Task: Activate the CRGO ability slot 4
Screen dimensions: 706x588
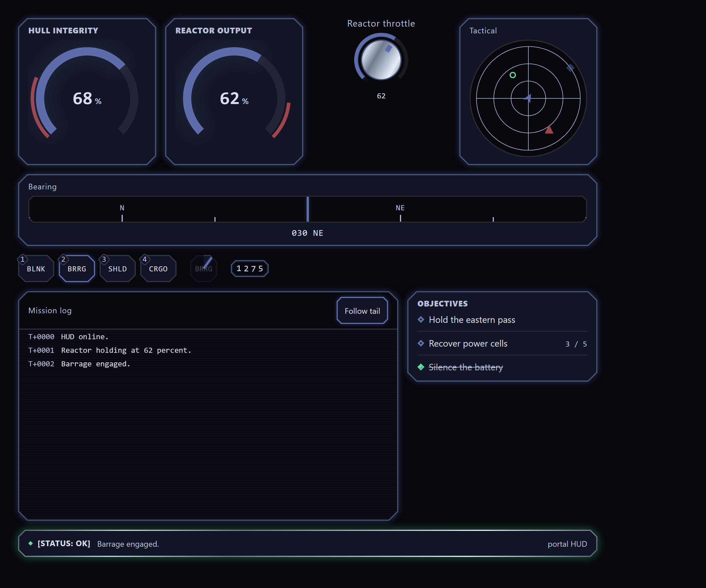Action: coord(158,269)
